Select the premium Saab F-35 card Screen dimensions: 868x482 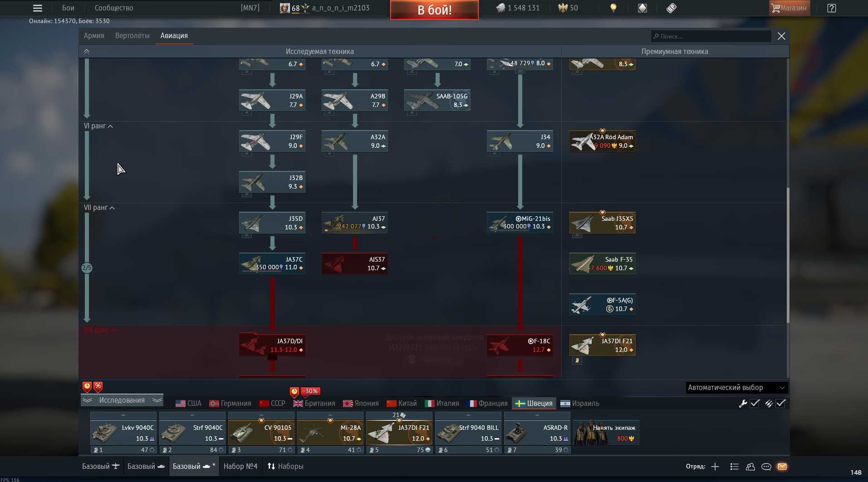click(603, 263)
